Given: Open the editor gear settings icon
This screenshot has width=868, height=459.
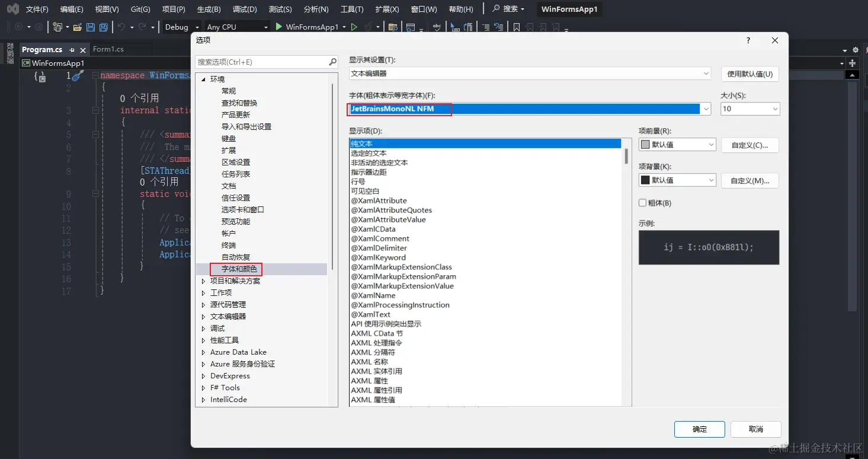Looking at the screenshot, I should 856,50.
